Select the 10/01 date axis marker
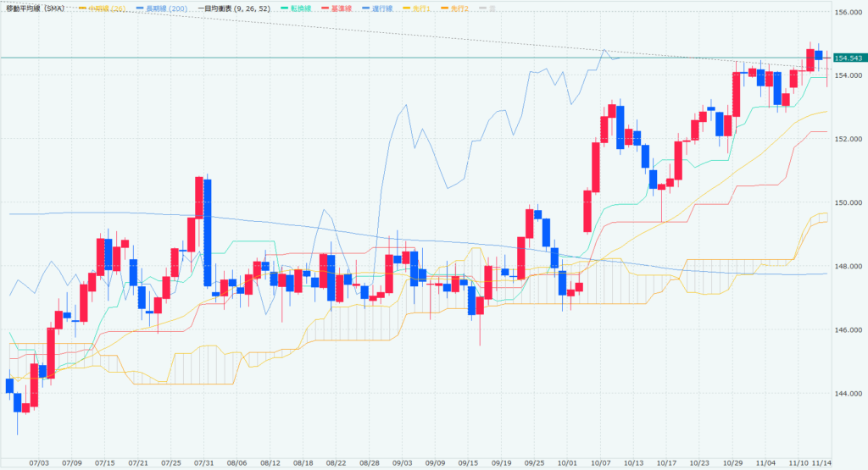The image size is (868, 470). click(x=569, y=463)
